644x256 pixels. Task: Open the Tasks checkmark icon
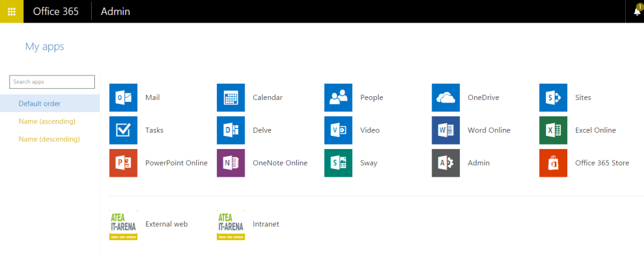pos(123,130)
